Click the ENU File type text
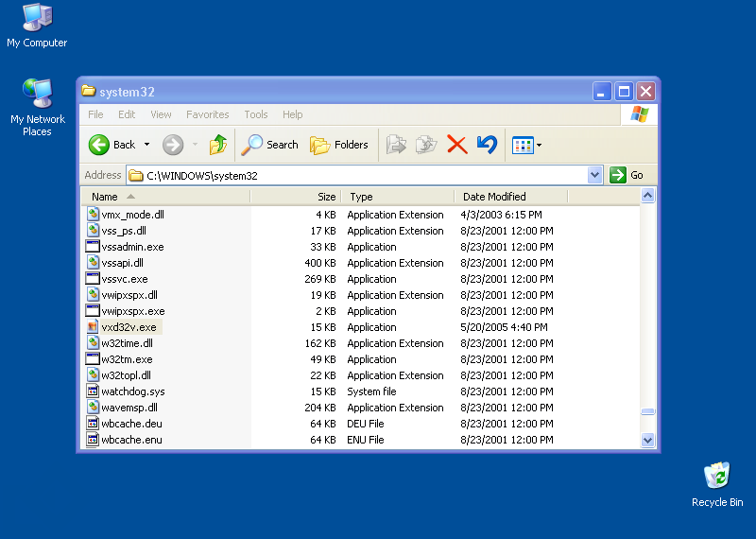This screenshot has width=756, height=539. click(366, 440)
